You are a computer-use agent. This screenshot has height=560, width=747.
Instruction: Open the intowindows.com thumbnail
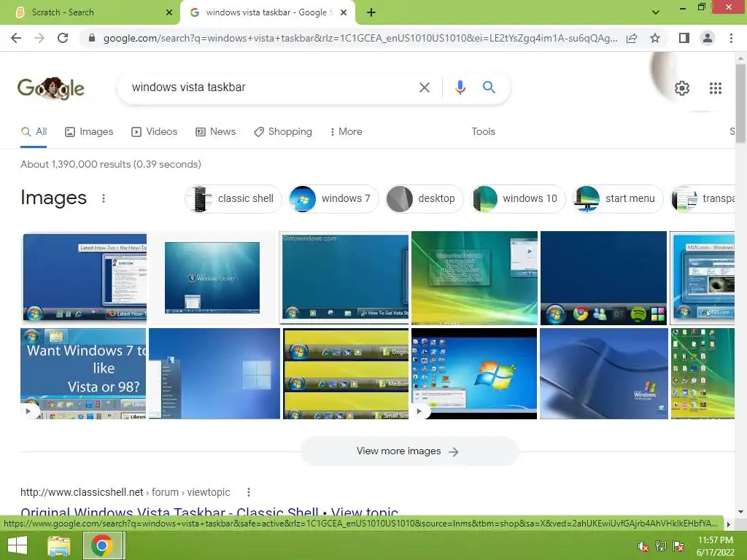[x=345, y=277]
